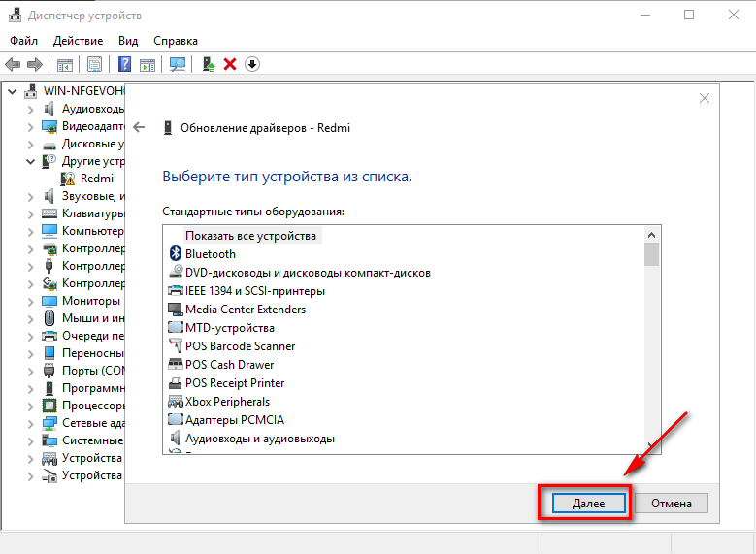
Task: Click the Properties toolbar icon
Action: tap(95, 65)
